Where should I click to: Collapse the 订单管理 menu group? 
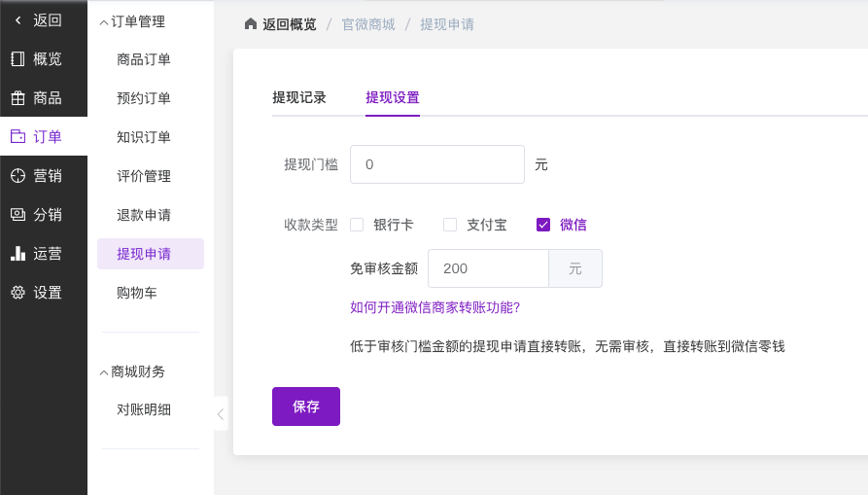pyautogui.click(x=104, y=21)
